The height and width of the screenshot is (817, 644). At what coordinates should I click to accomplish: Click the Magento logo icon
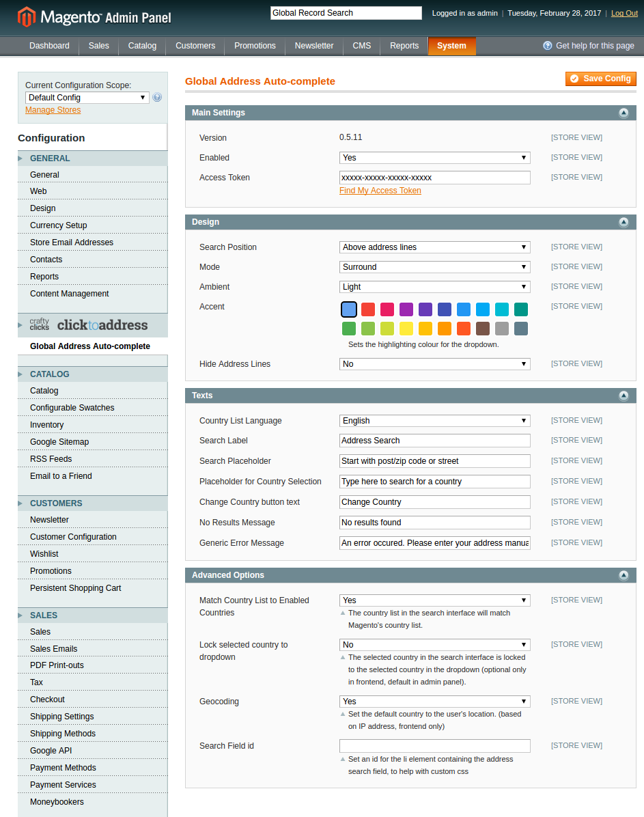coord(27,17)
